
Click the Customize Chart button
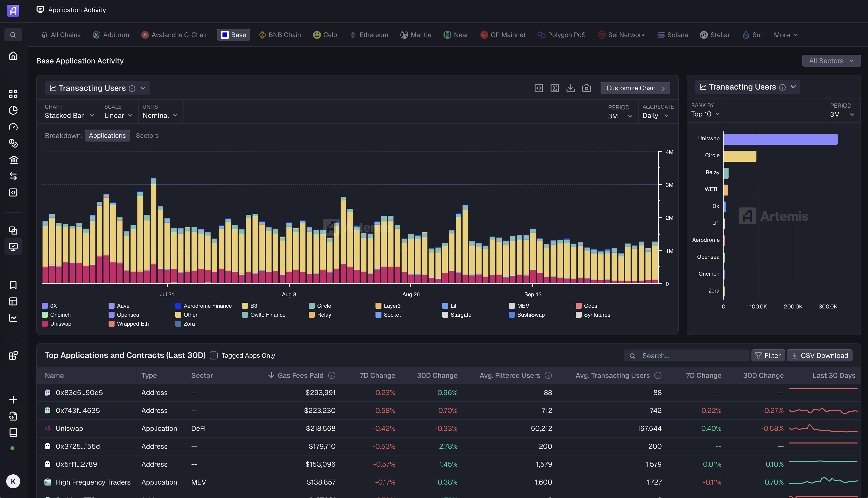coord(635,88)
